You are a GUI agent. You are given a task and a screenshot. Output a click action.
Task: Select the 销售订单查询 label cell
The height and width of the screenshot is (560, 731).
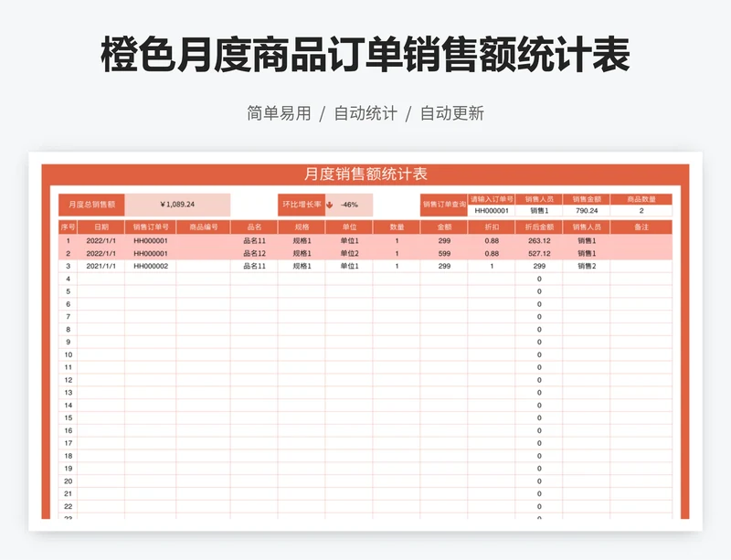(444, 205)
